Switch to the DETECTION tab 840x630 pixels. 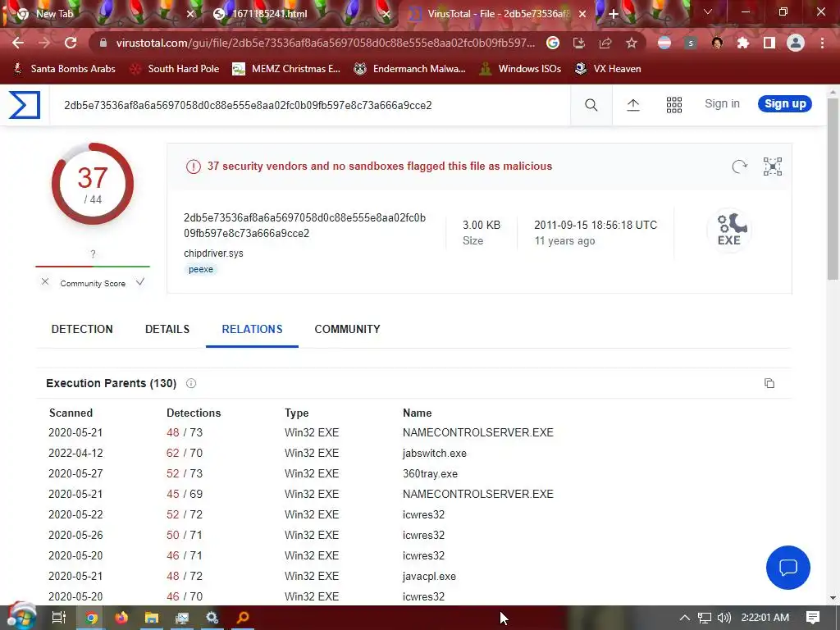point(82,329)
